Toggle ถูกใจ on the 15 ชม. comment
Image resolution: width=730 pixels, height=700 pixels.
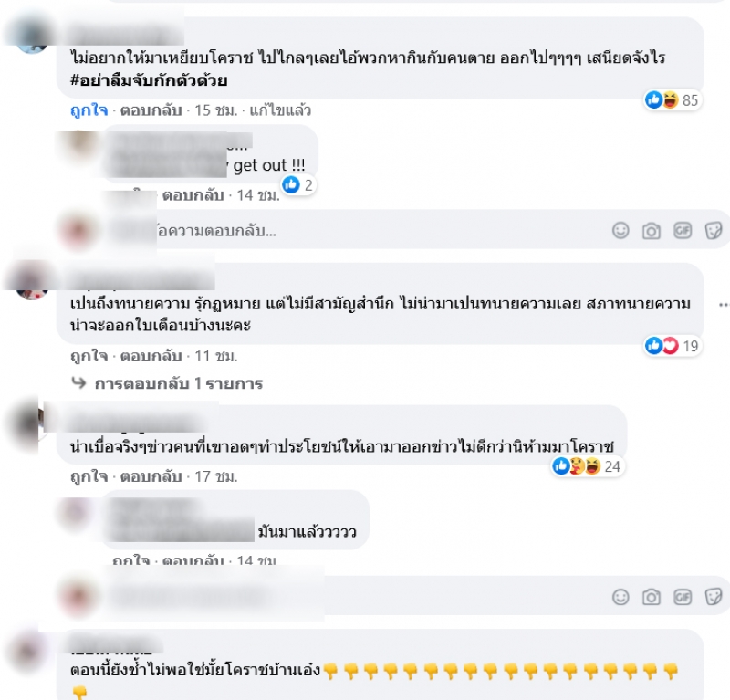[x=89, y=110]
